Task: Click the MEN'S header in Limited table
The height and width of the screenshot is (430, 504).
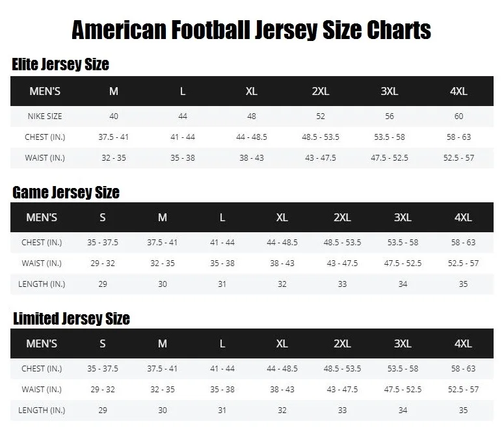Action: 42,343
